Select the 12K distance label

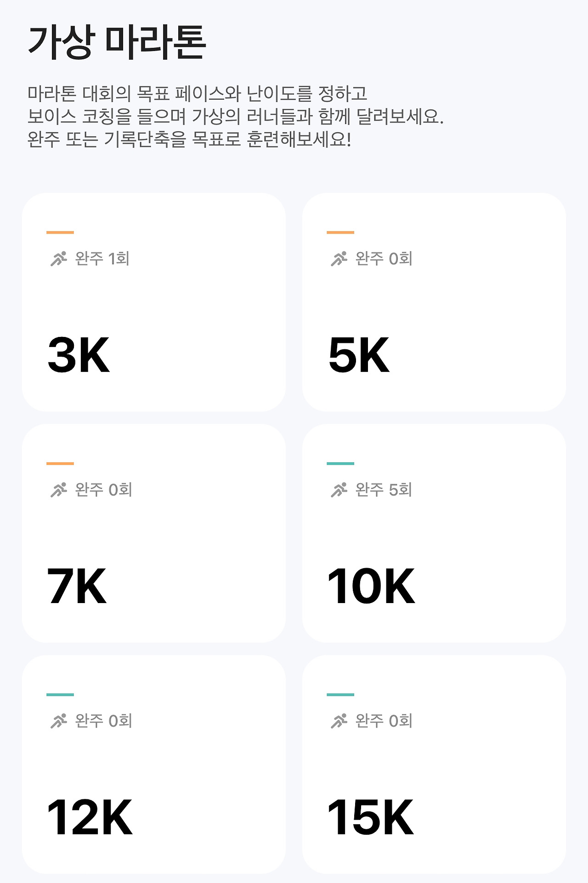[90, 818]
